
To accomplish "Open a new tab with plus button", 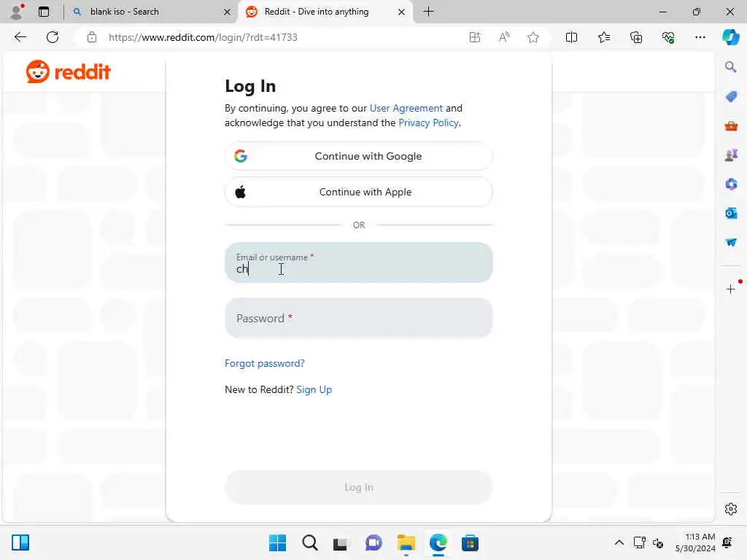I will tap(428, 12).
